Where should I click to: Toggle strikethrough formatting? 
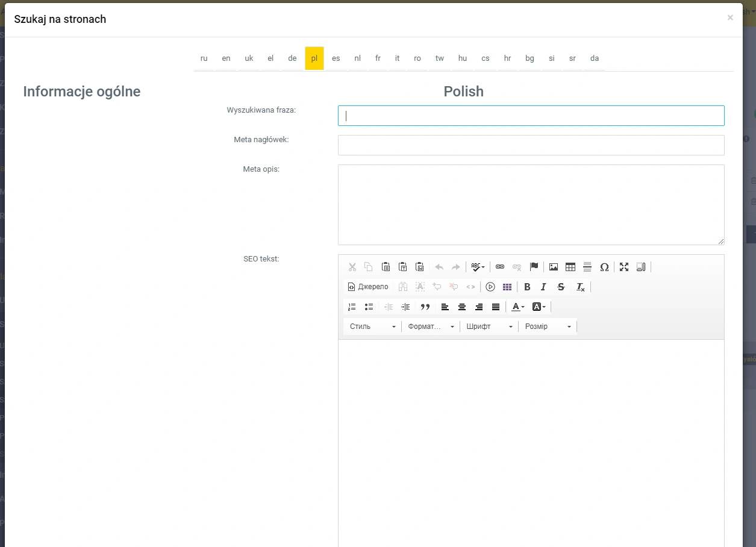tap(561, 287)
